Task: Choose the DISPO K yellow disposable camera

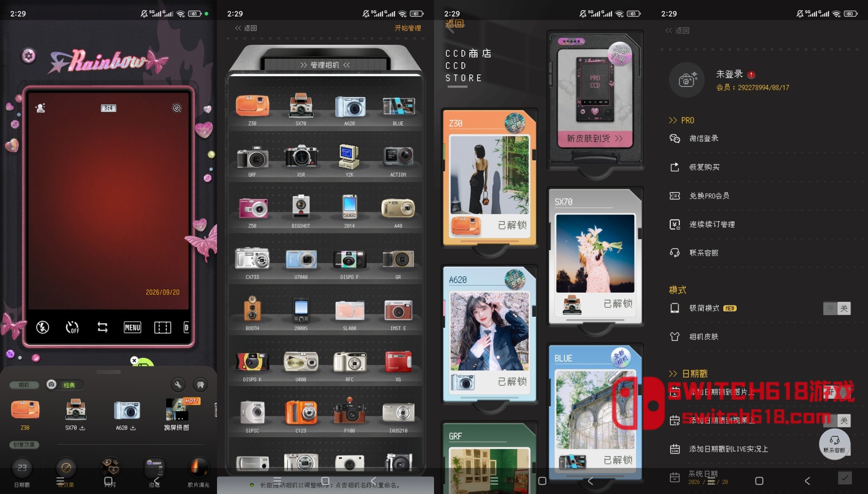Action: [x=252, y=366]
